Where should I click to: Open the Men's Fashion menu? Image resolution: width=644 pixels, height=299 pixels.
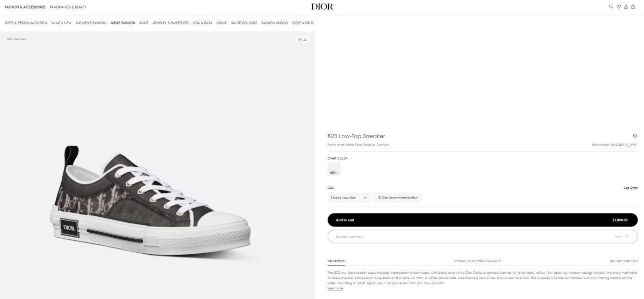[x=122, y=23]
